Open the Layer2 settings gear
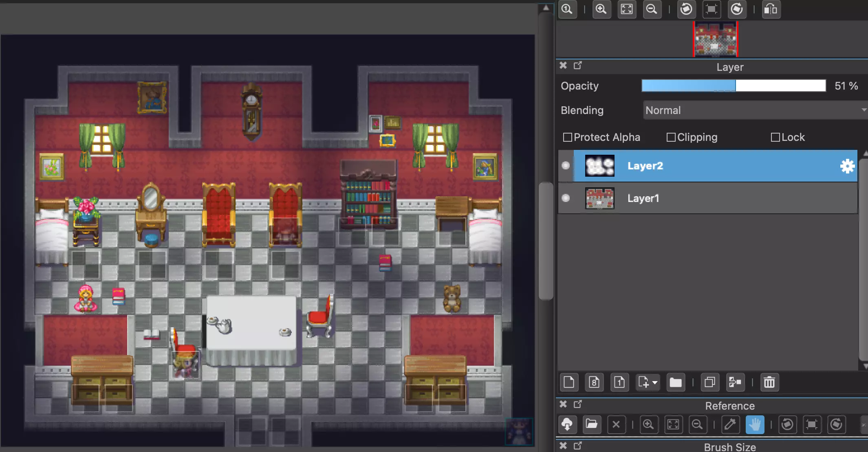The height and width of the screenshot is (452, 868). (847, 166)
